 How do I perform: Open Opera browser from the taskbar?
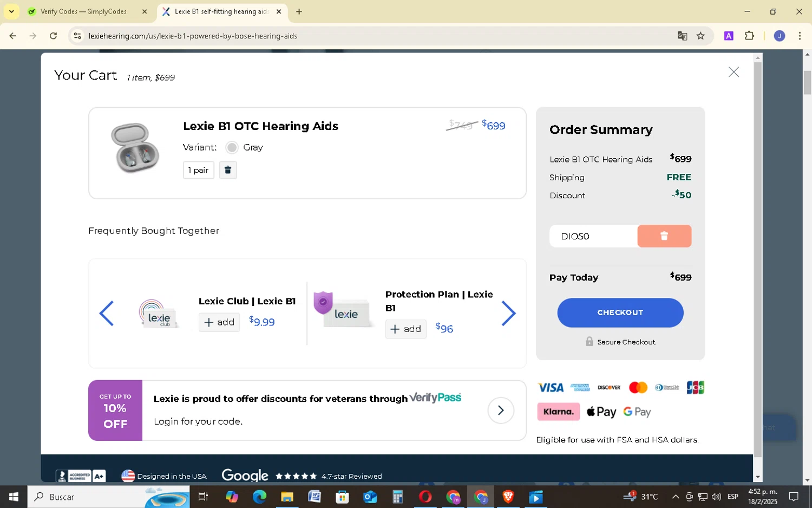click(x=425, y=497)
